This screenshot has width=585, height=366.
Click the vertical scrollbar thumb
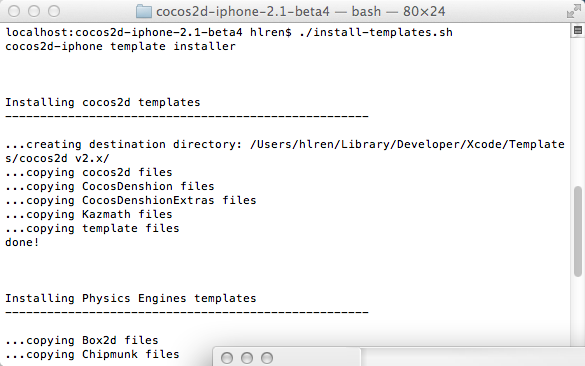(578, 231)
